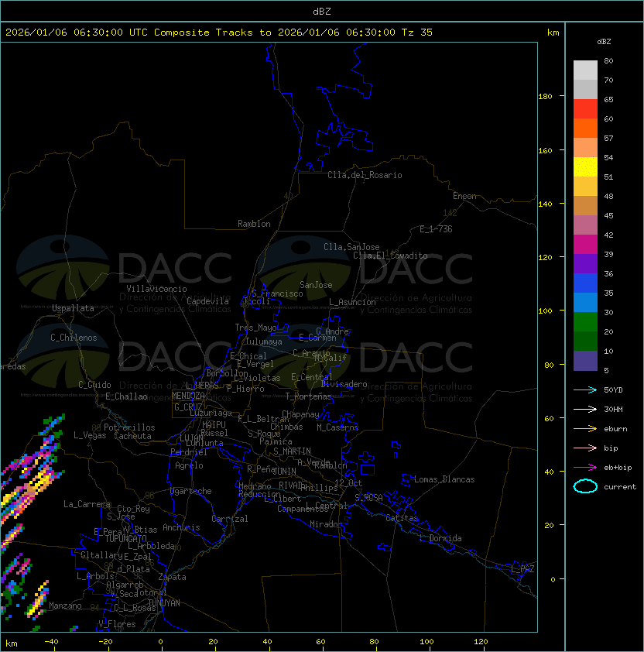Click the dBZ legend heading
The width and height of the screenshot is (644, 652).
point(604,42)
